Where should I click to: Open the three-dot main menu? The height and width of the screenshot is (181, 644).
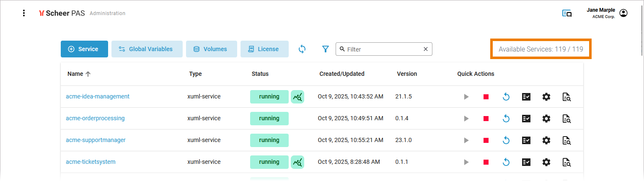pos(24,13)
